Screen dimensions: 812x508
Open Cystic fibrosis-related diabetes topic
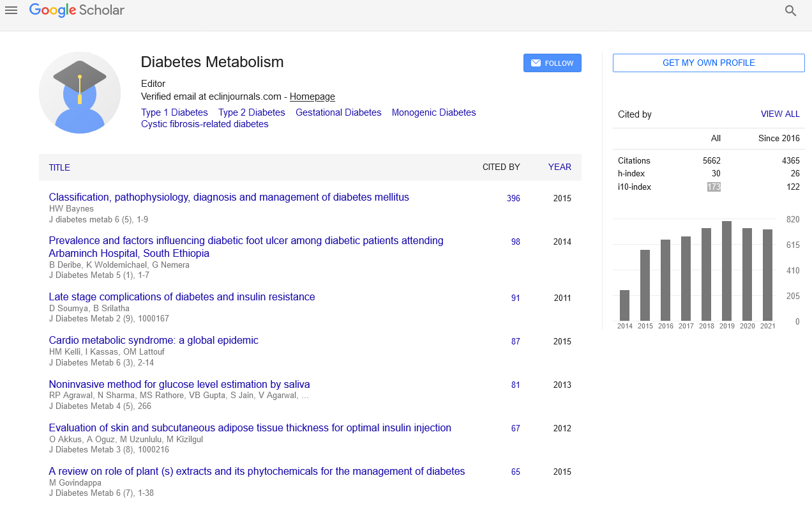click(x=204, y=124)
